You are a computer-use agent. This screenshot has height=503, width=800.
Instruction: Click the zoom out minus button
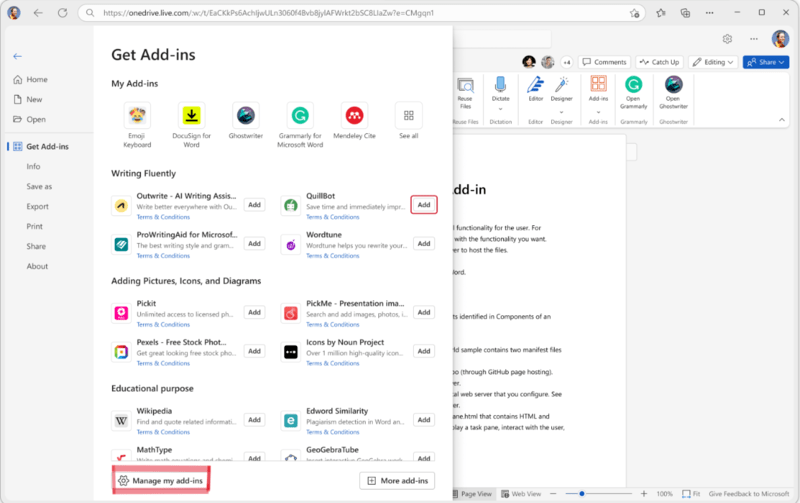click(553, 494)
